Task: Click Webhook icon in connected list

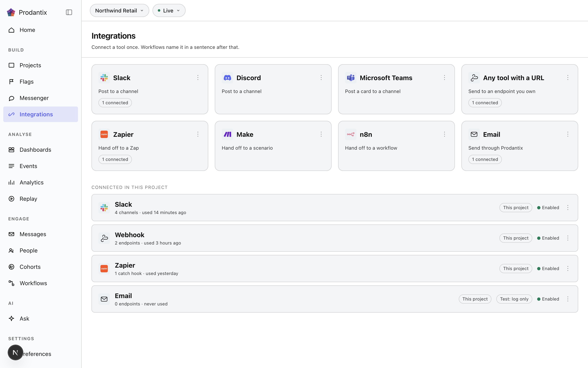Action: click(x=104, y=238)
